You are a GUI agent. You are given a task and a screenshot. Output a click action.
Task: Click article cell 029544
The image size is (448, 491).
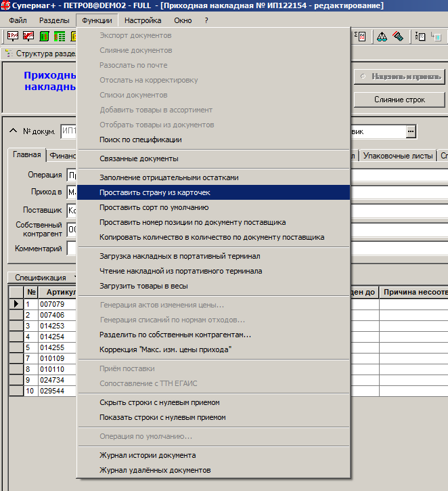click(x=58, y=391)
